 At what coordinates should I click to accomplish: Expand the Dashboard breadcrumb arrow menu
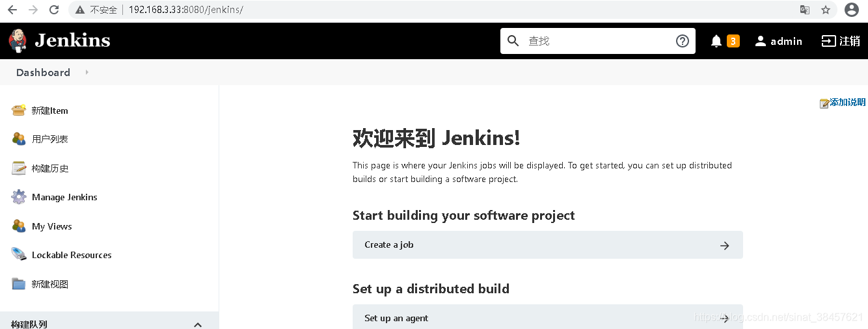pos(87,72)
